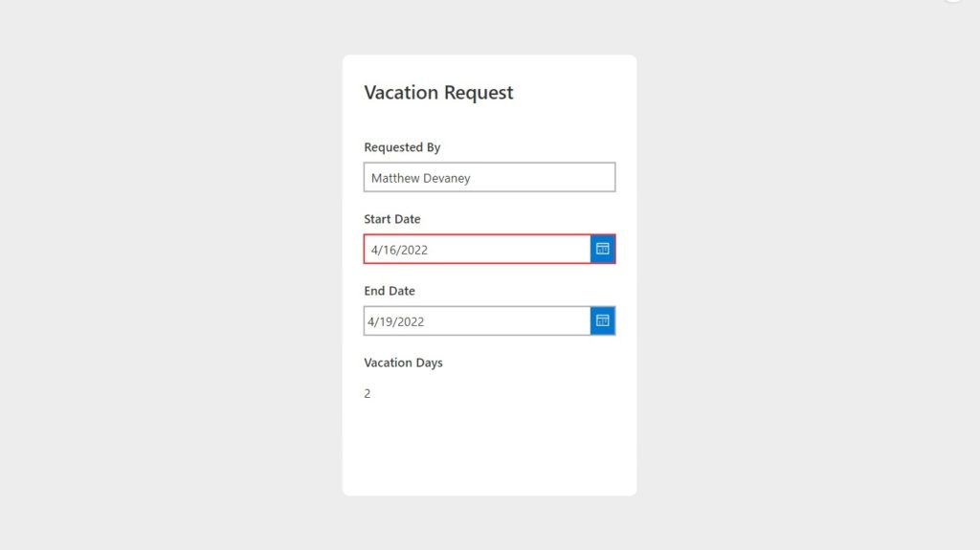Click the Requested By label

(x=403, y=147)
